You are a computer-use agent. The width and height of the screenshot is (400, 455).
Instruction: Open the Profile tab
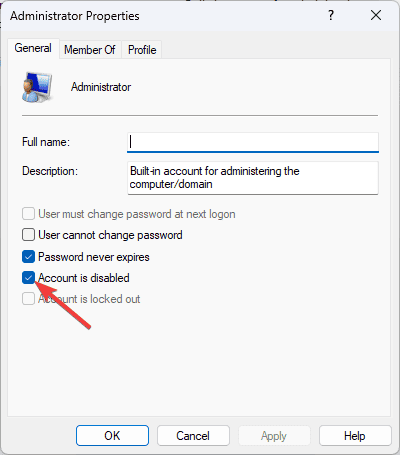pos(142,50)
